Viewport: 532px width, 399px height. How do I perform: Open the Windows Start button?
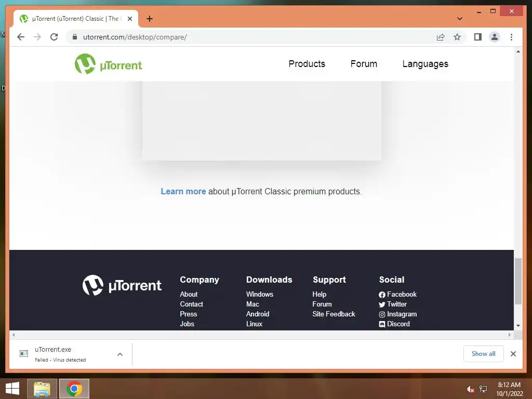pos(12,389)
